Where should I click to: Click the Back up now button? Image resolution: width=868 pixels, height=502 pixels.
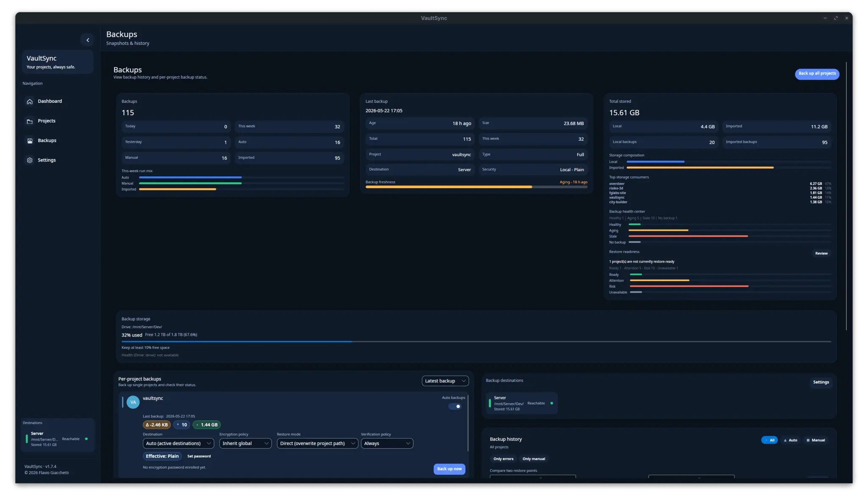click(449, 469)
